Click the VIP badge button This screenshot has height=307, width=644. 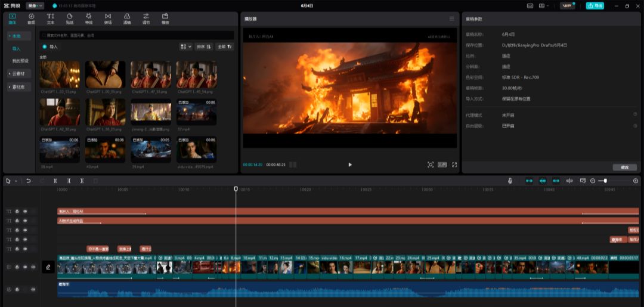pos(567,6)
